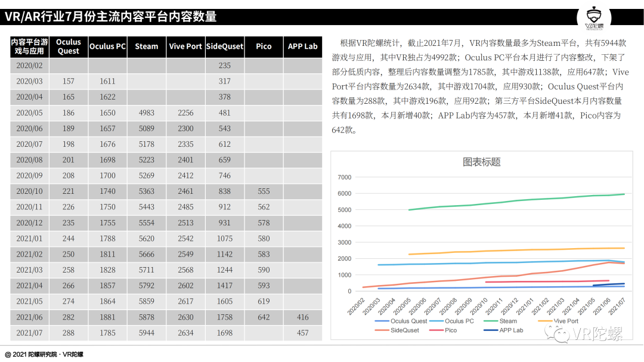Select the "Oculus PC" chart legend entry
644x362 pixels.
coord(451,321)
